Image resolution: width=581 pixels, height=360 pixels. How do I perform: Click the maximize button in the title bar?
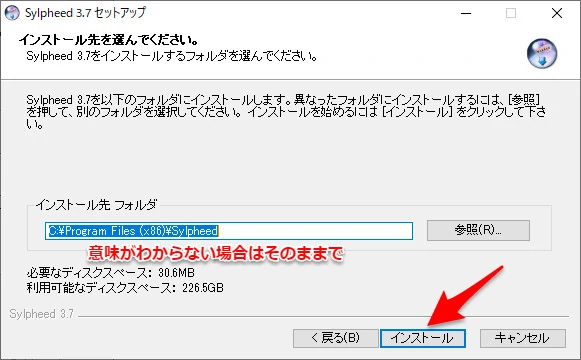[511, 13]
